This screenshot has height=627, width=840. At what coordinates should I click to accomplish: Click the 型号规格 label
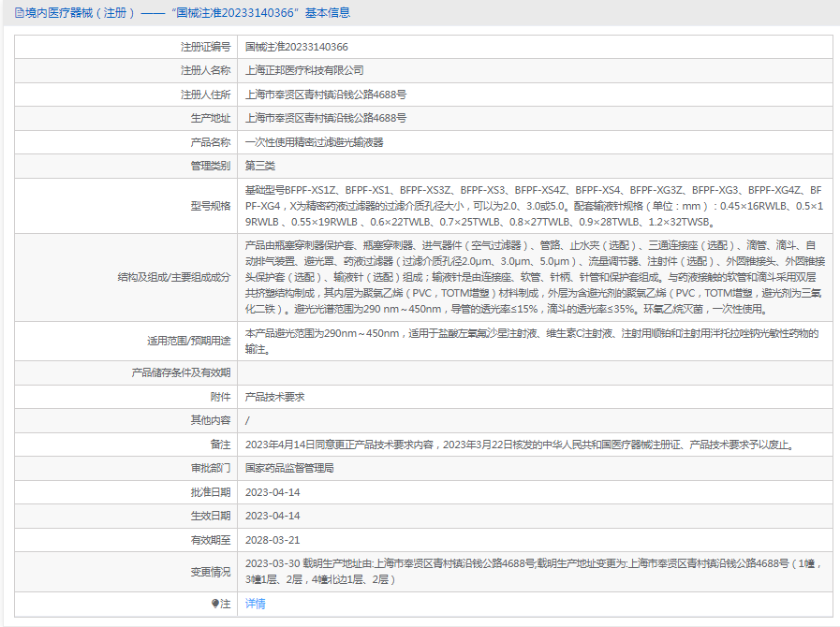[211, 206]
